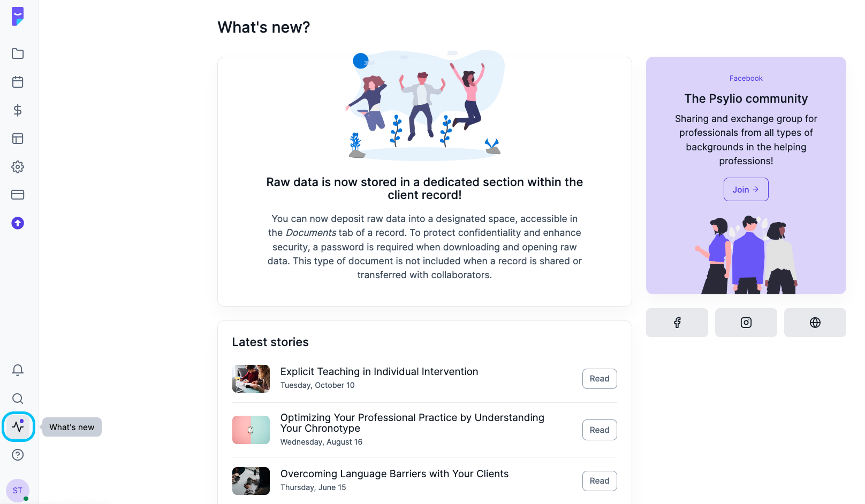Open the Overcoming Language Barriers story thumbnail

point(251,481)
